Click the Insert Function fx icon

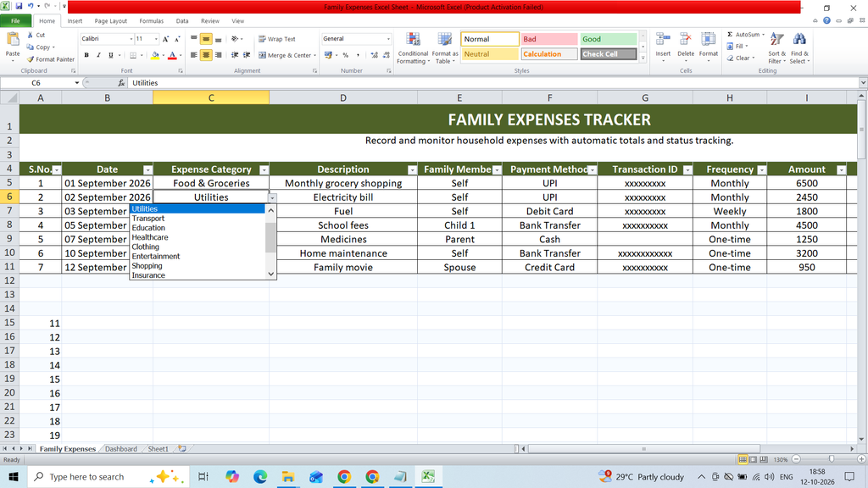click(x=121, y=83)
